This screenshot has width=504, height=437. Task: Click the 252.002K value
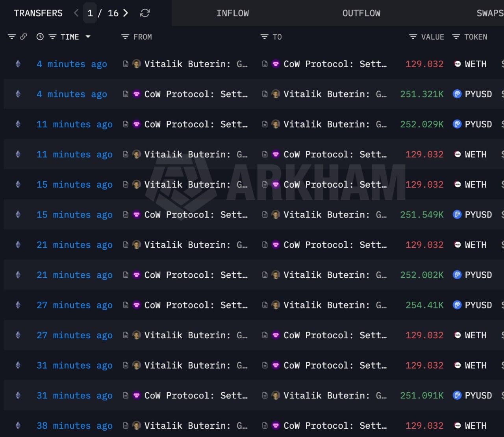tap(422, 275)
